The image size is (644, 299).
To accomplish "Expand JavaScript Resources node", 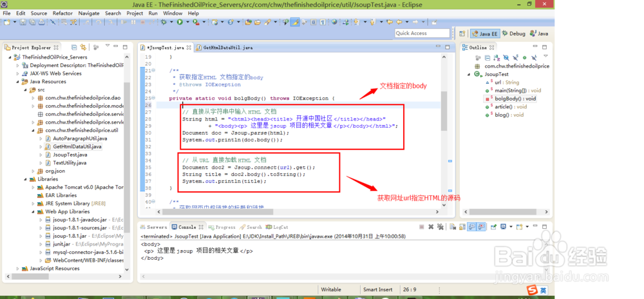I will click(17, 268).
